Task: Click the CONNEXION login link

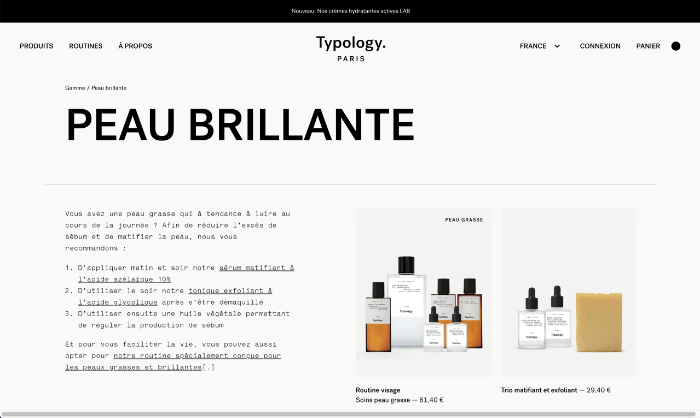Action: pos(600,46)
